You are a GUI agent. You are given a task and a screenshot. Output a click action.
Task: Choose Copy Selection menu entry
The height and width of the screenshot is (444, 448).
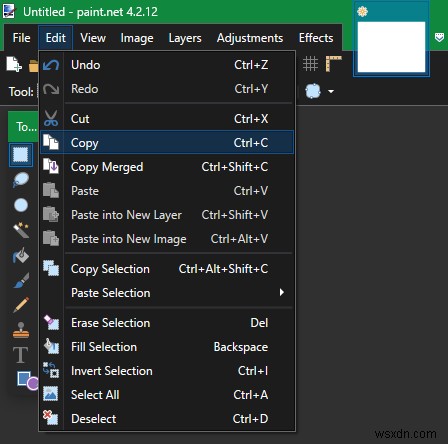167,269
